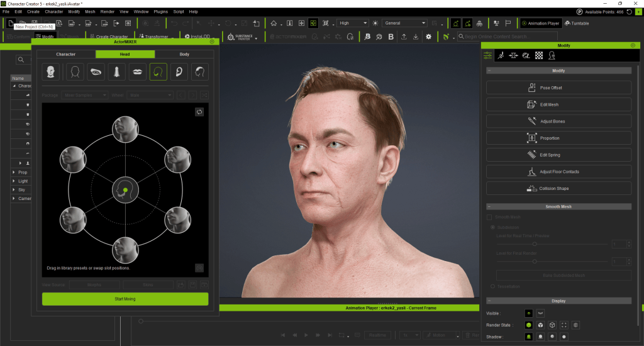Open the head profile tab icon in Modify panel
Screen dimensions: 644x346
(x=552, y=55)
